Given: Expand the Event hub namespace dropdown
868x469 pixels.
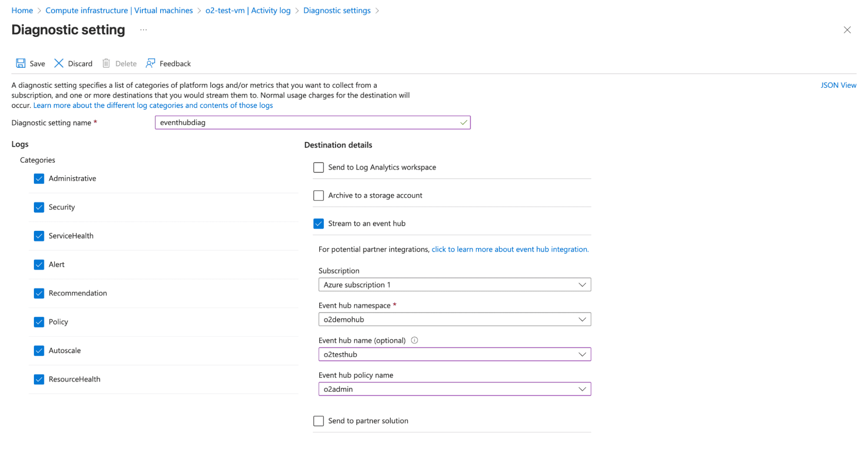Looking at the screenshot, I should [x=583, y=319].
